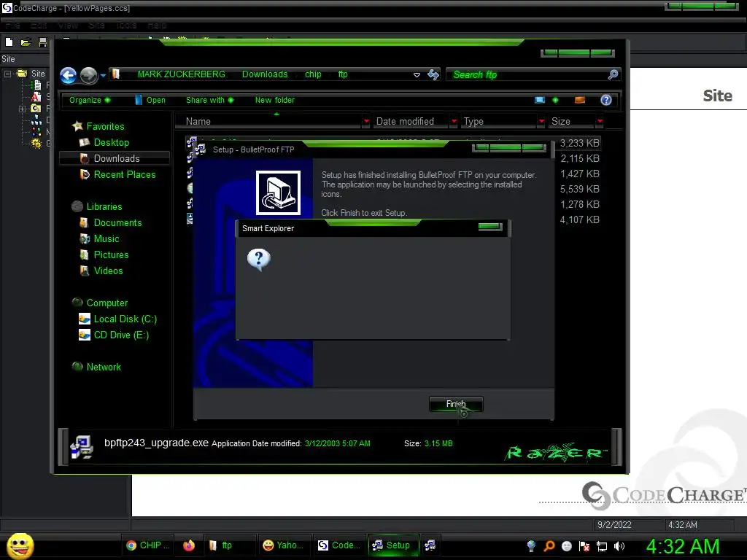Open the address bar history dropdown arrow
The image size is (747, 560).
[x=417, y=75]
